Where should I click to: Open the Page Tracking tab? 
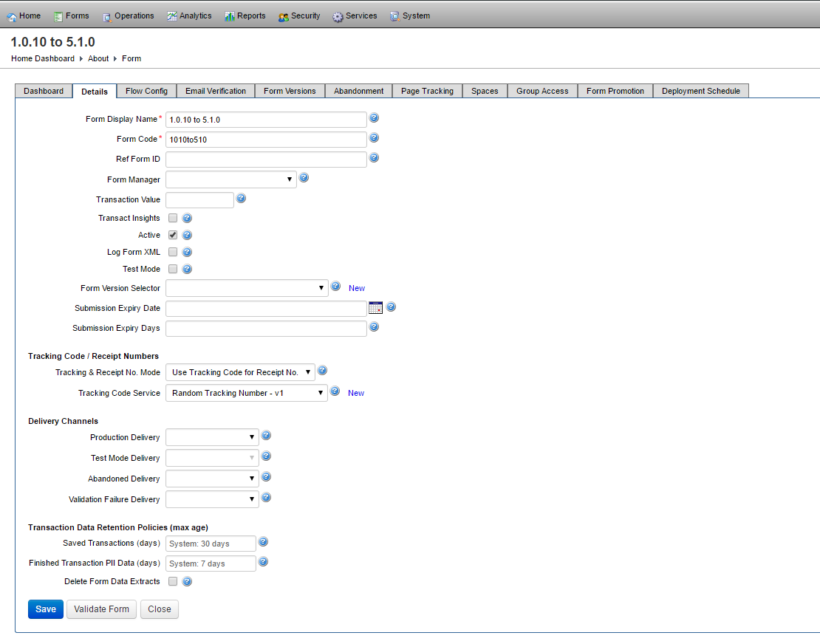point(427,90)
